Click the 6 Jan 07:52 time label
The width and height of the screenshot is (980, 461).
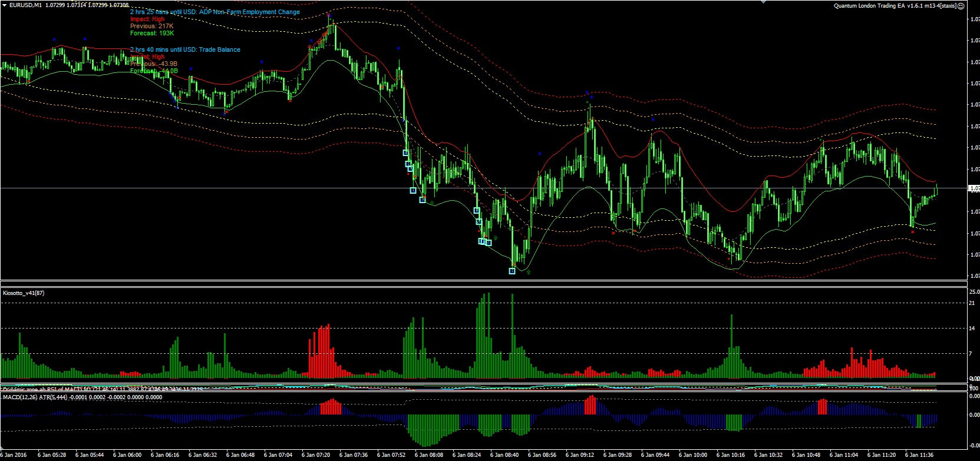[391, 455]
